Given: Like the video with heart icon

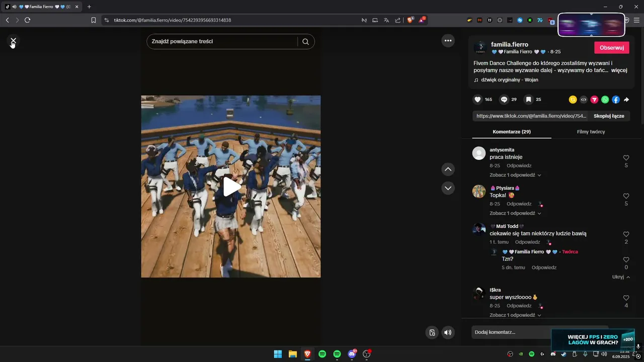Looking at the screenshot, I should click(478, 100).
